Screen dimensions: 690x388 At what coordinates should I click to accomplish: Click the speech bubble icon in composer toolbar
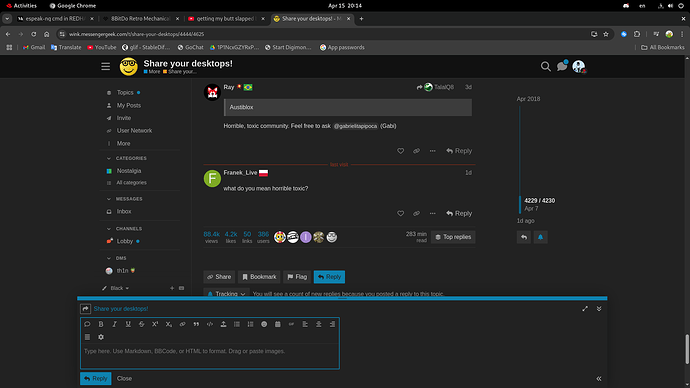[87, 324]
